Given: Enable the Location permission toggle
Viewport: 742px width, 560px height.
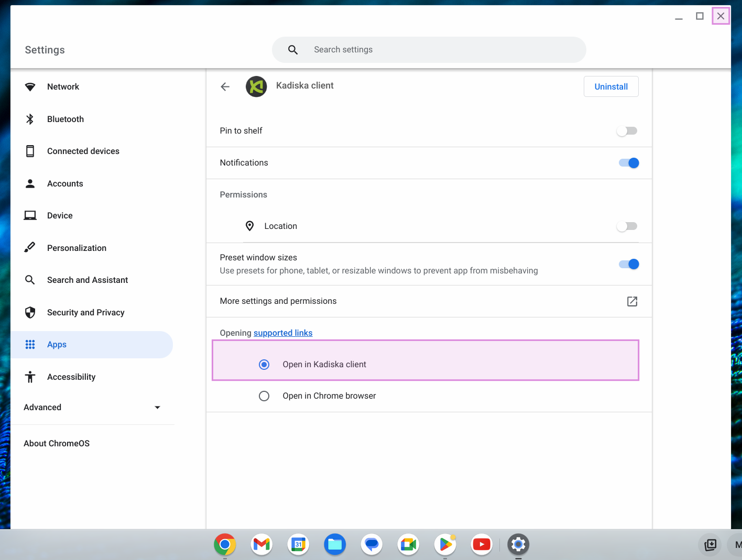Looking at the screenshot, I should pos(627,226).
